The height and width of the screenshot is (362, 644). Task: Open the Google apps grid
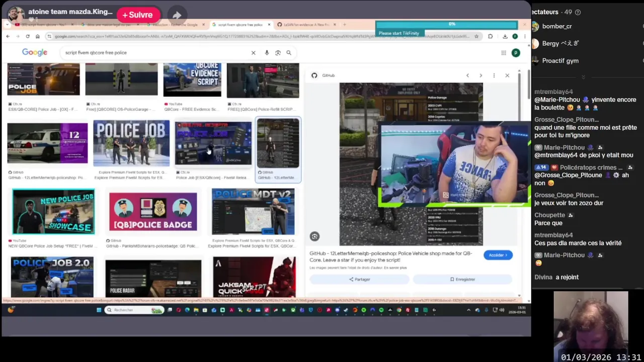(504, 53)
